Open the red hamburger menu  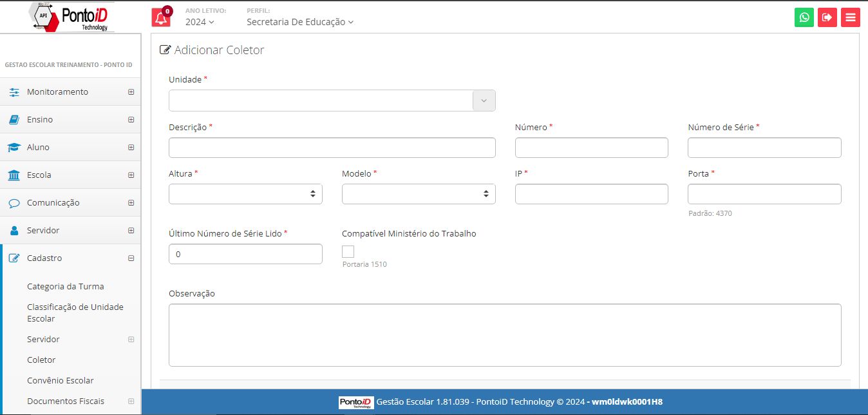coord(851,17)
